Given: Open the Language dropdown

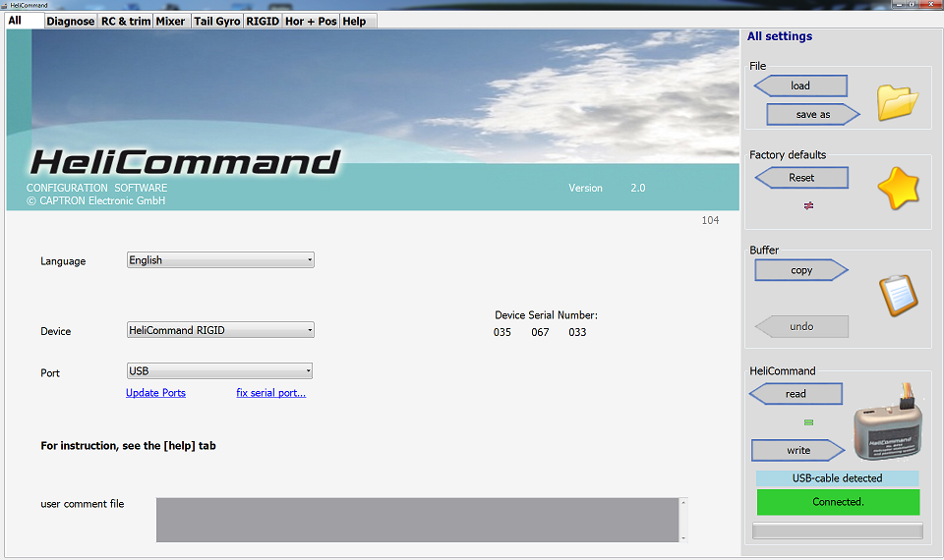Looking at the screenshot, I should 220,259.
